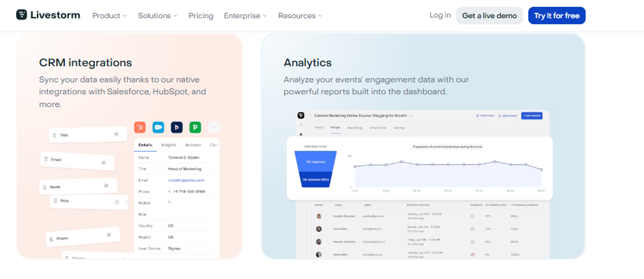
Task: Click the back chevron before Content Marketing title
Action: 311,115
